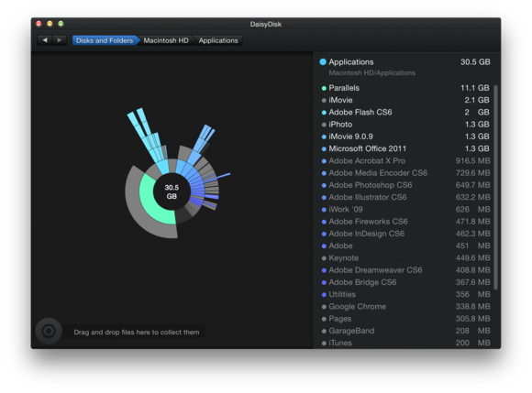Open Adobe Illustrator CS6 entry
The width and height of the screenshot is (532, 393).
(405, 198)
